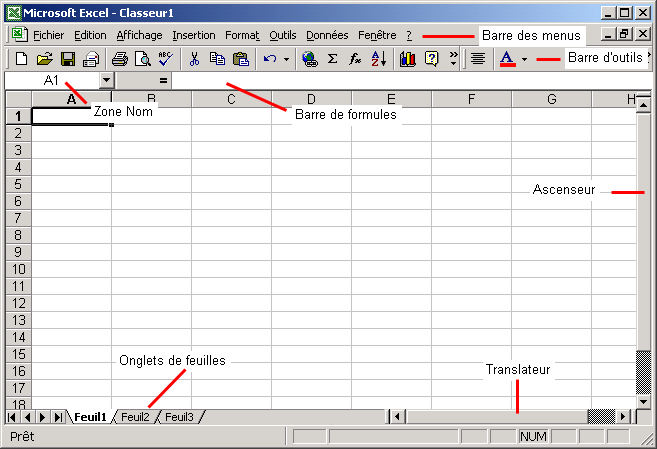The image size is (657, 449).
Task: Go to the next sheet tab arrow
Action: tap(42, 417)
